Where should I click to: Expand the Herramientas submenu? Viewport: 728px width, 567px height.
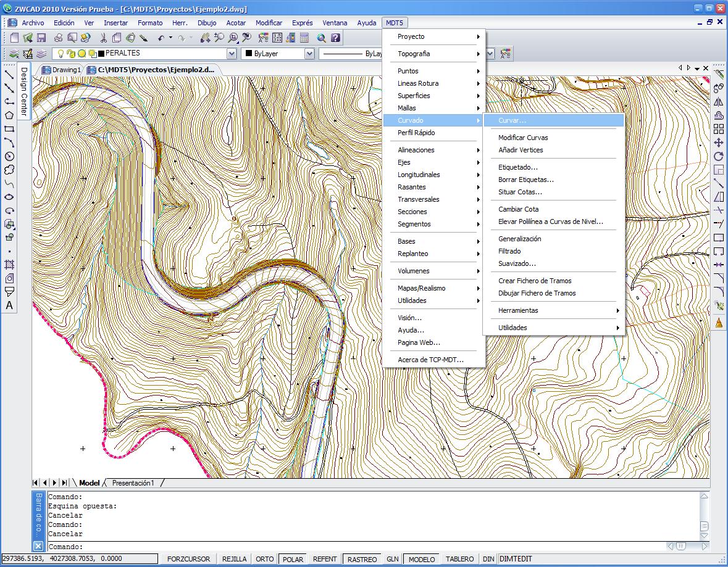(x=554, y=310)
